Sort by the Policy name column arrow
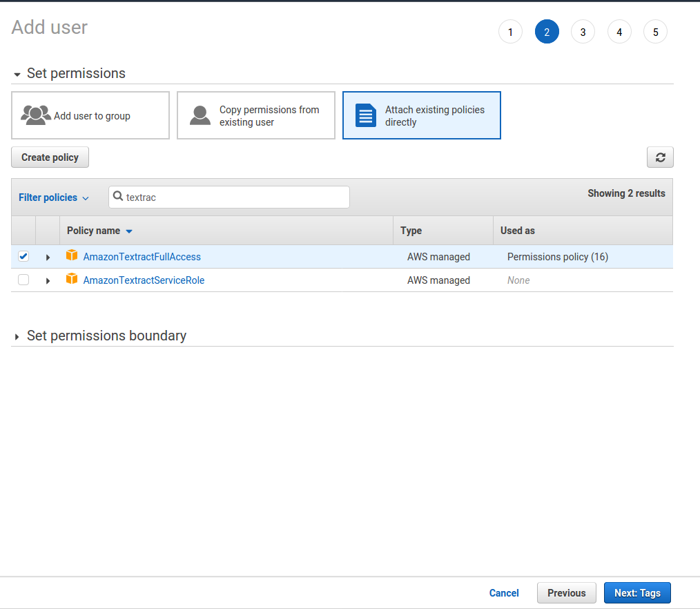The image size is (700, 609). [129, 231]
